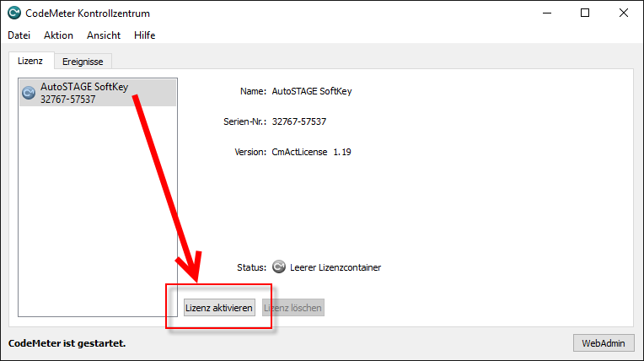The width and height of the screenshot is (644, 361).
Task: Open the Aktion menu
Action: 58,35
